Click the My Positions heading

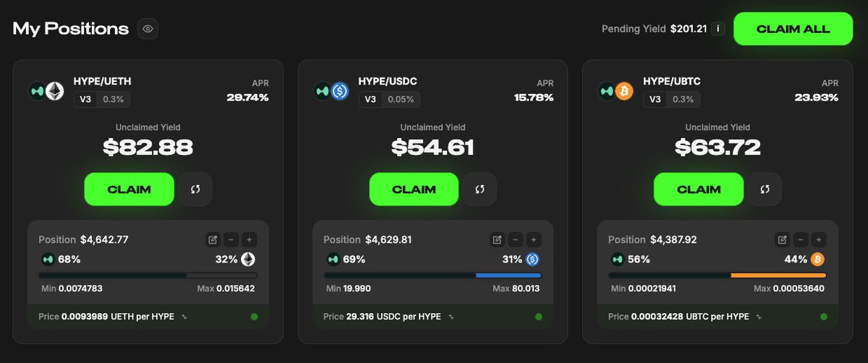[x=71, y=29]
